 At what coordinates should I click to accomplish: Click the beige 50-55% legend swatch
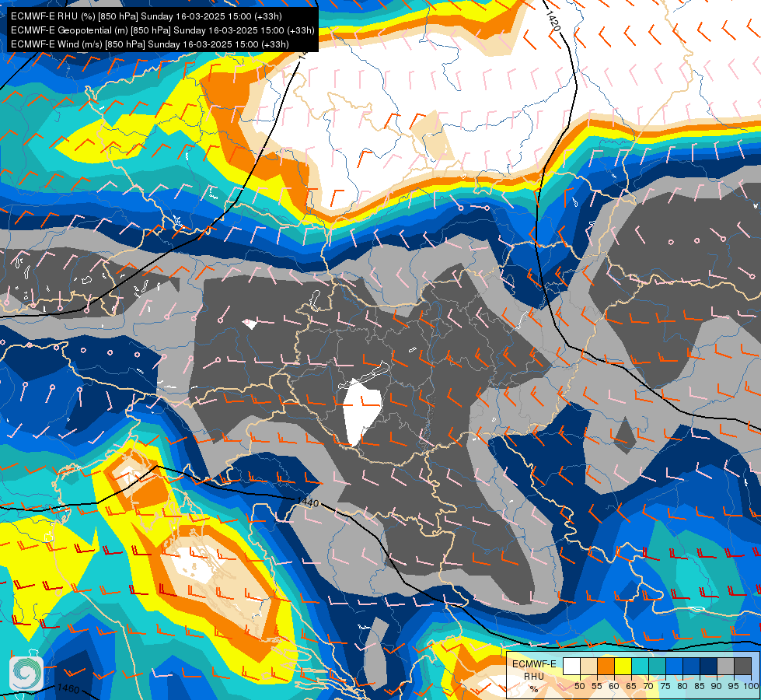click(x=588, y=666)
